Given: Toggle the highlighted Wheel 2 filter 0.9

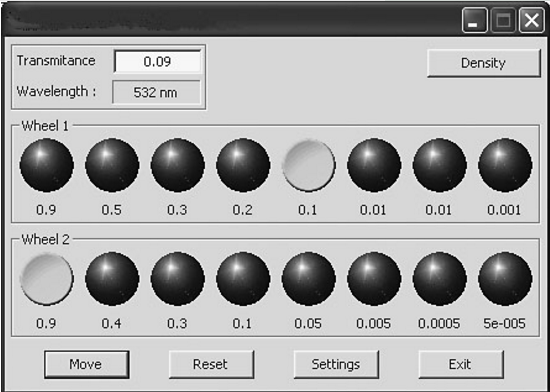Looking at the screenshot, I should [47, 279].
